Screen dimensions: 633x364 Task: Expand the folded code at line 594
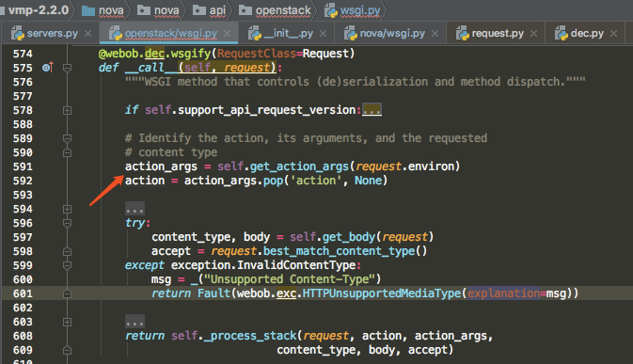coord(68,209)
